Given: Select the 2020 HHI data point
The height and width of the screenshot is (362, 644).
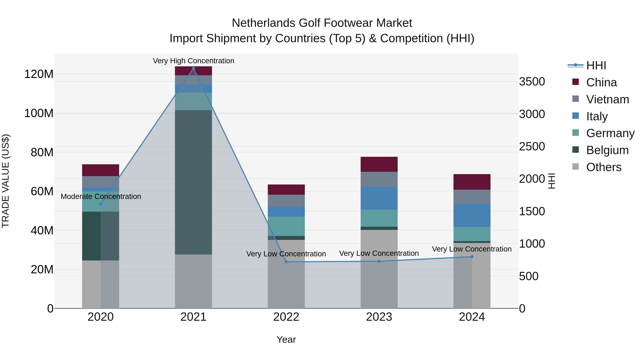Looking at the screenshot, I should [x=101, y=204].
